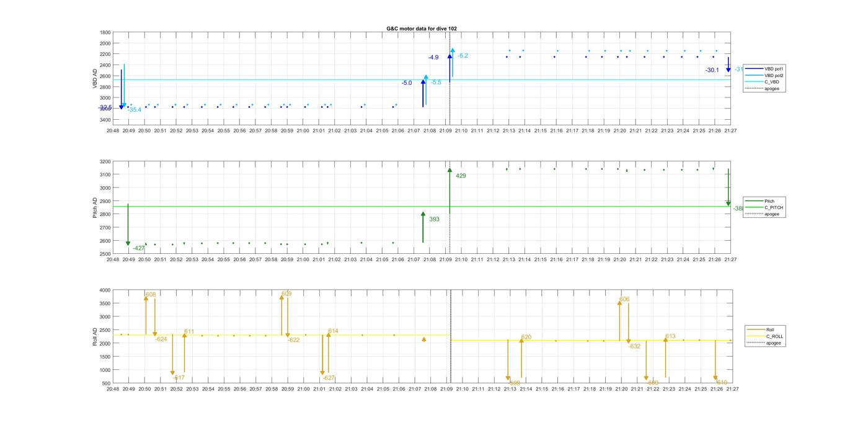Click the "2200" y-axis tick label
The image size is (868, 430).
point(105,54)
